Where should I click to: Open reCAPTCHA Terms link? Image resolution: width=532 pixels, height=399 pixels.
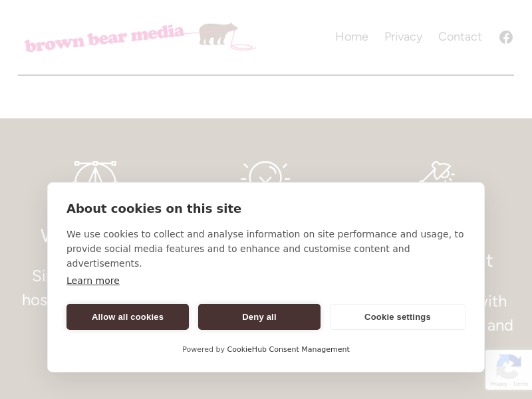coord(521,384)
